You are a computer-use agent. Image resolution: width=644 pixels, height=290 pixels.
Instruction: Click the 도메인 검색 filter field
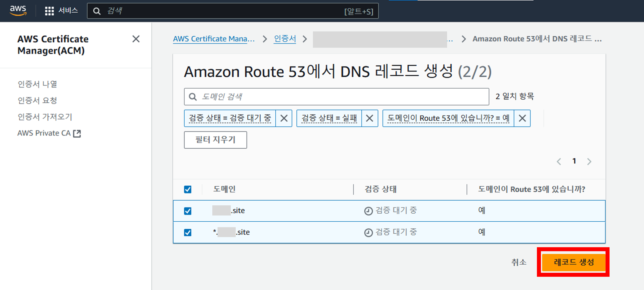[x=337, y=97]
